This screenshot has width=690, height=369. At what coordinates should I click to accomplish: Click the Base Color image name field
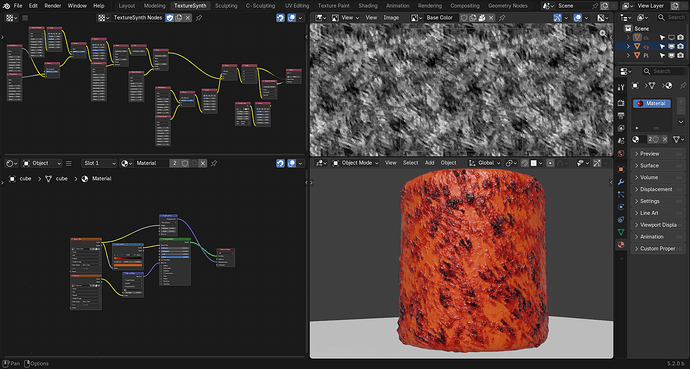[x=441, y=18]
